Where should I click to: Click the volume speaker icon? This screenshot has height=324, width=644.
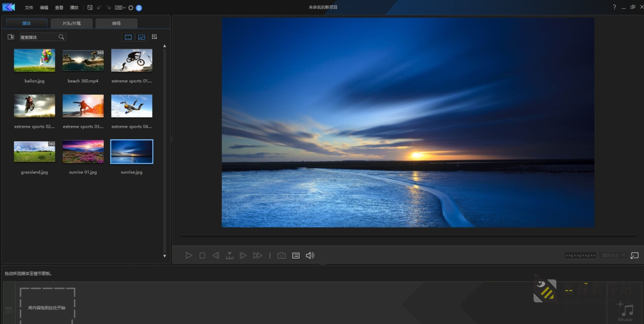coord(310,256)
